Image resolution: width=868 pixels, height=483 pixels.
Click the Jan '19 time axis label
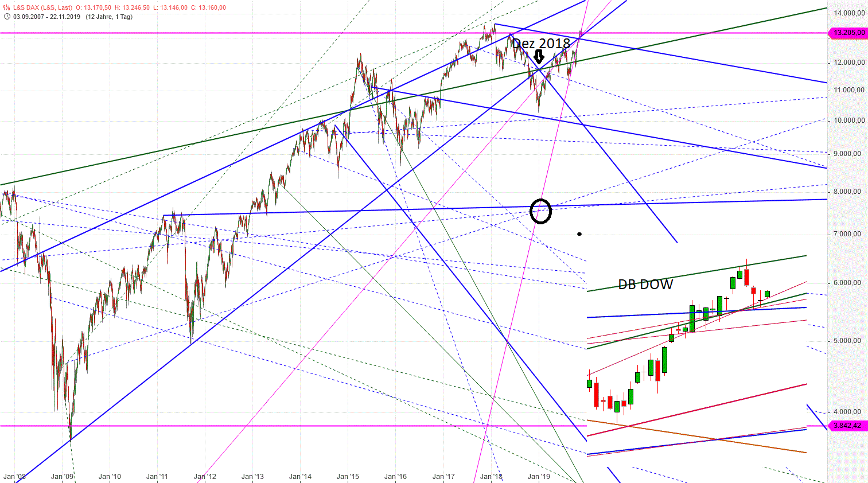[539, 477]
